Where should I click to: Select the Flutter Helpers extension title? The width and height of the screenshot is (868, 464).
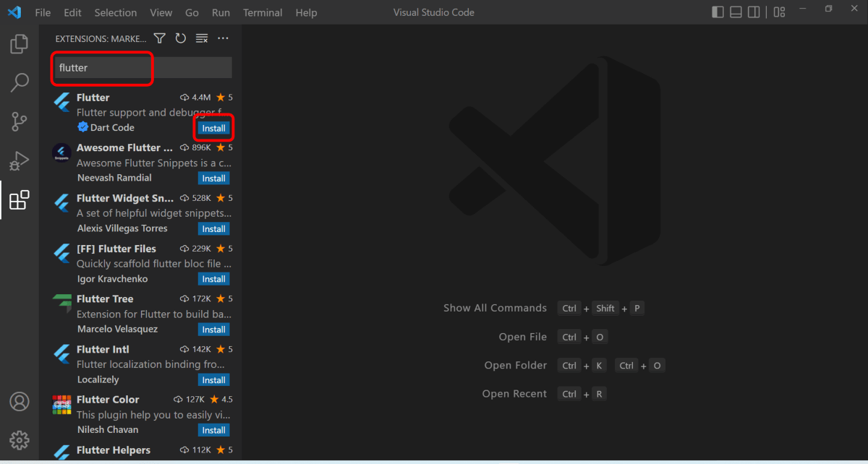click(x=114, y=450)
